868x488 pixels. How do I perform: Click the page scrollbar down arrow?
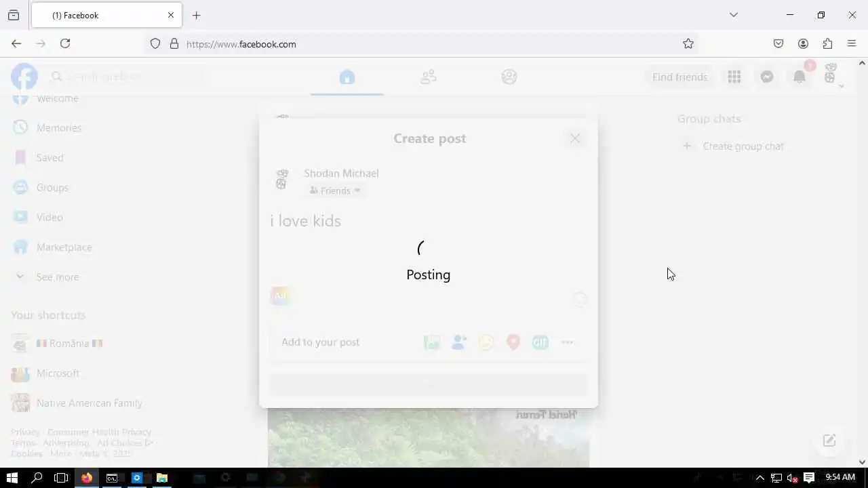(x=862, y=462)
